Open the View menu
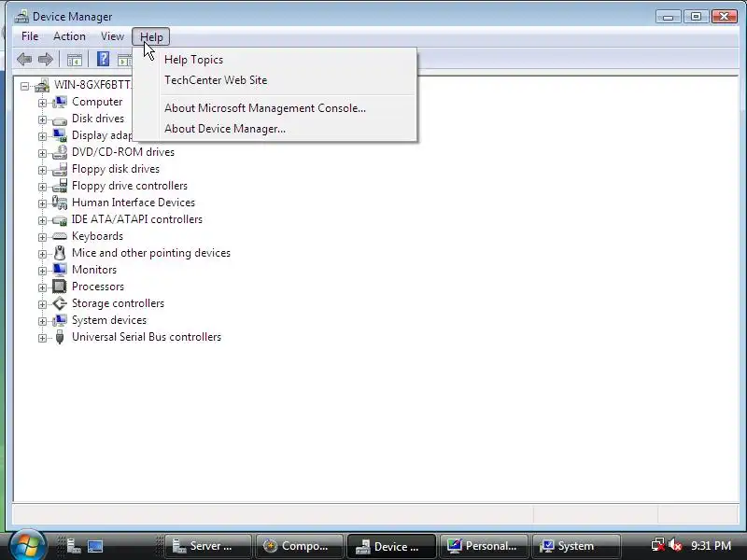Image resolution: width=747 pixels, height=560 pixels. (112, 36)
